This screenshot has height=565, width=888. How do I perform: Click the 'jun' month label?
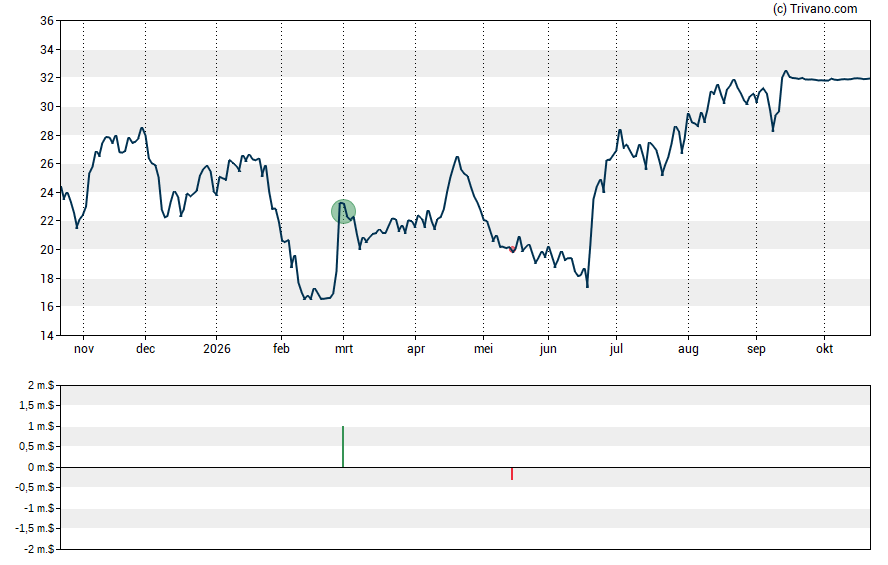click(x=548, y=349)
